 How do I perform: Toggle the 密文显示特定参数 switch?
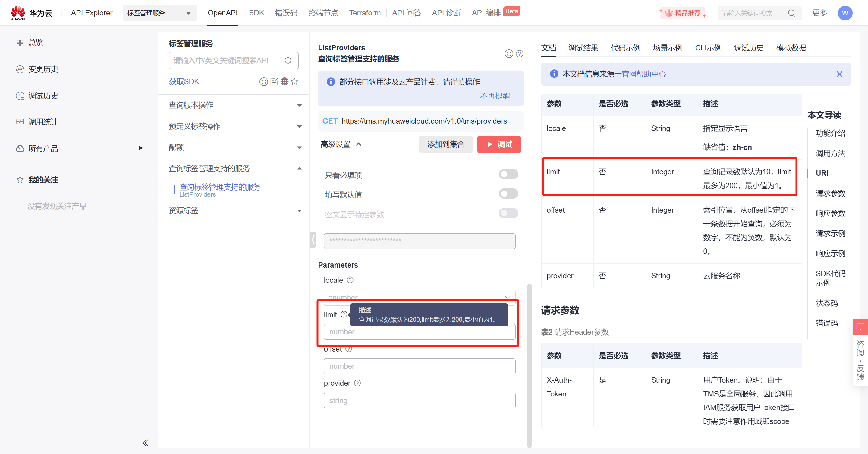click(508, 213)
